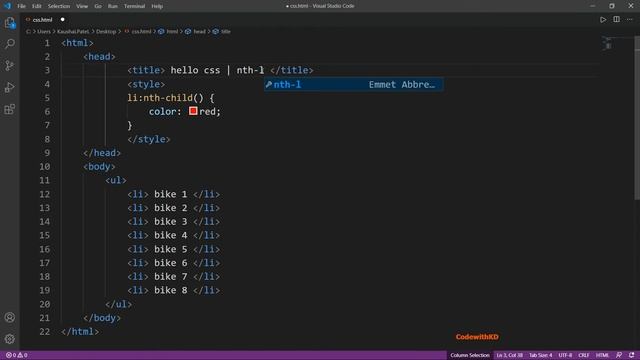Toggle Column Selection mode in status bar
The width and height of the screenshot is (640, 360).
[x=470, y=355]
